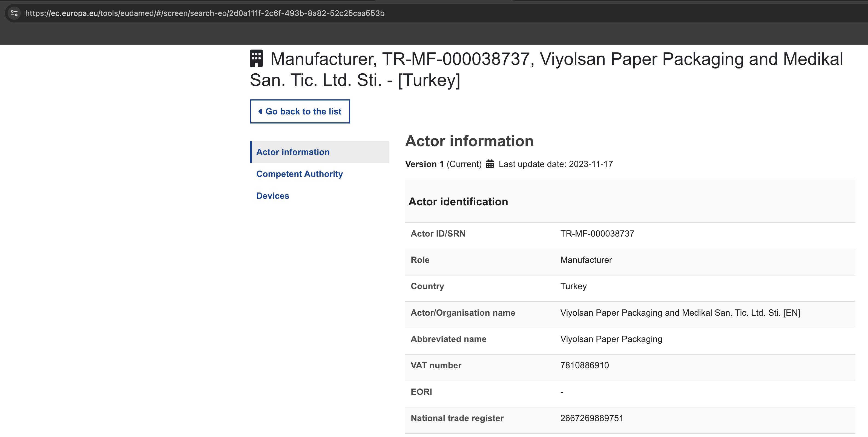Click the Actor ID/SRN value TR-MF-000038737 in table
868x437 pixels.
pyautogui.click(x=597, y=234)
